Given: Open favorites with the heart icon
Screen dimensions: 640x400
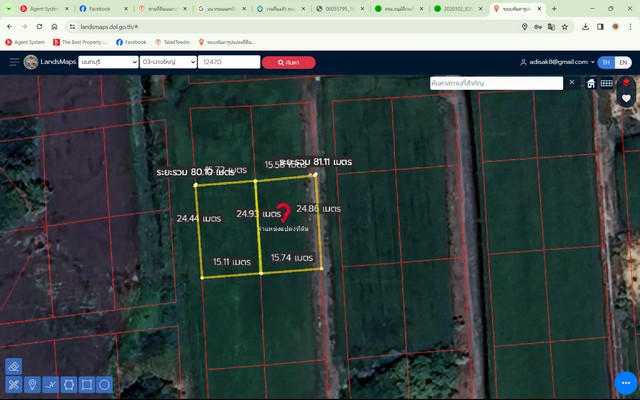Looking at the screenshot, I should pyautogui.click(x=626, y=98).
